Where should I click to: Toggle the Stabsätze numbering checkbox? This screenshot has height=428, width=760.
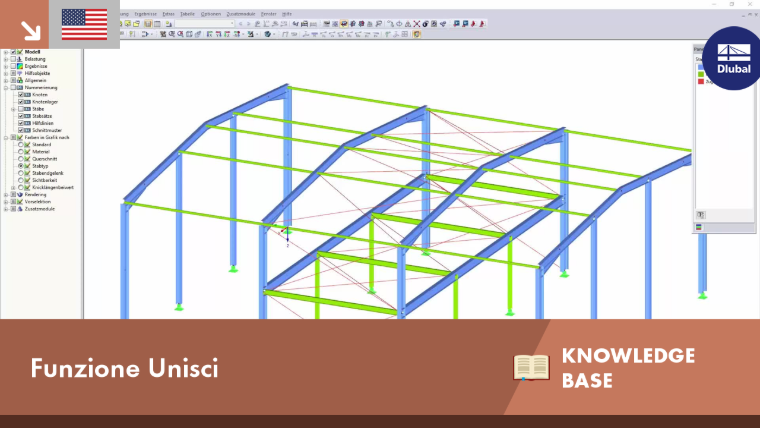pyautogui.click(x=21, y=116)
